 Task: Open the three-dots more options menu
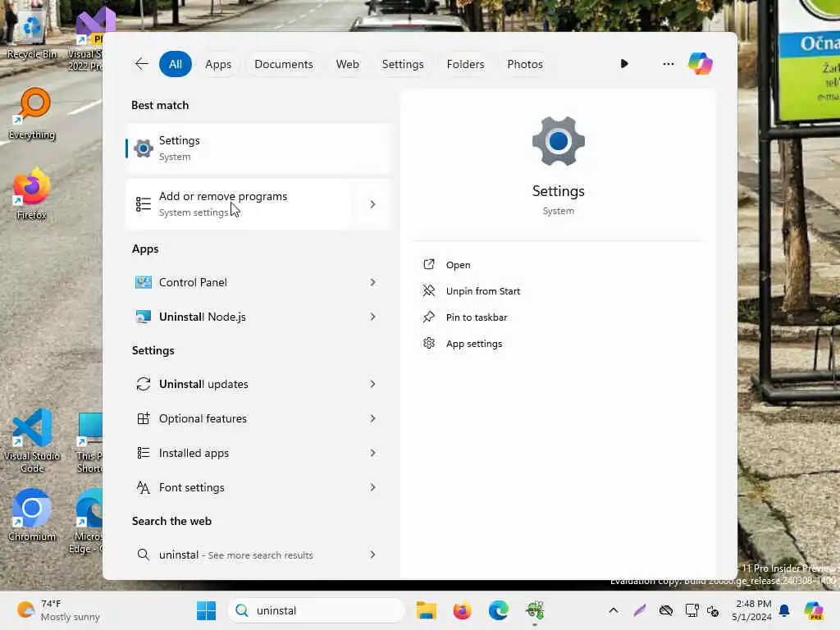coord(668,64)
